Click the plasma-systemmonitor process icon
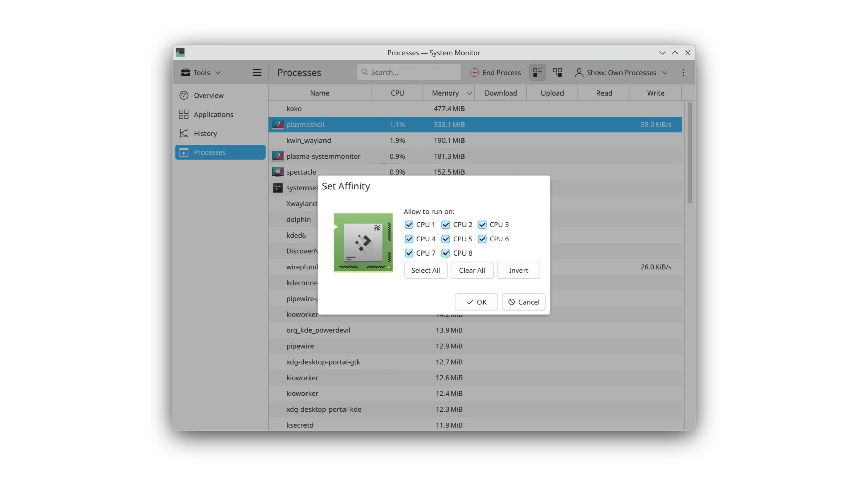The image size is (868, 488). click(x=278, y=156)
